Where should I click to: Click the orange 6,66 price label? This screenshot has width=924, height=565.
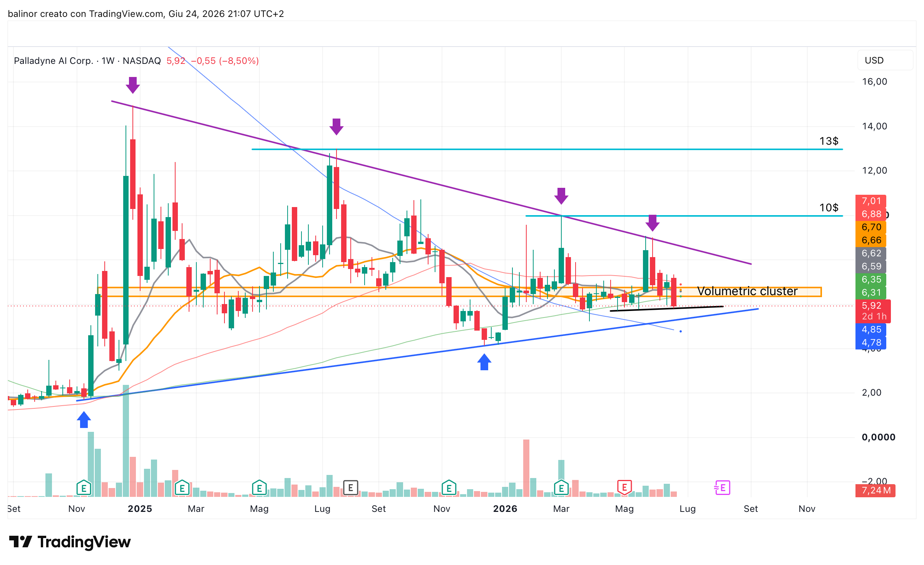(871, 240)
